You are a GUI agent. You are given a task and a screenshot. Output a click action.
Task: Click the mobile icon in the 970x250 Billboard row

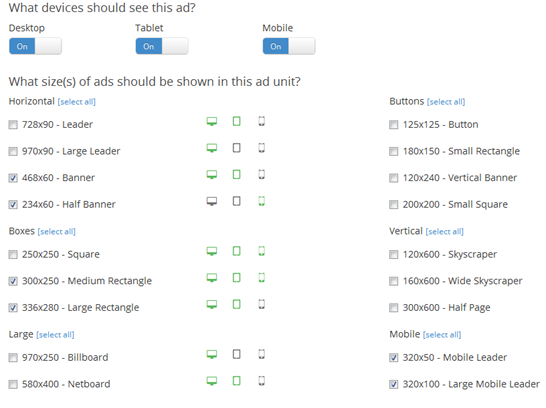262,354
